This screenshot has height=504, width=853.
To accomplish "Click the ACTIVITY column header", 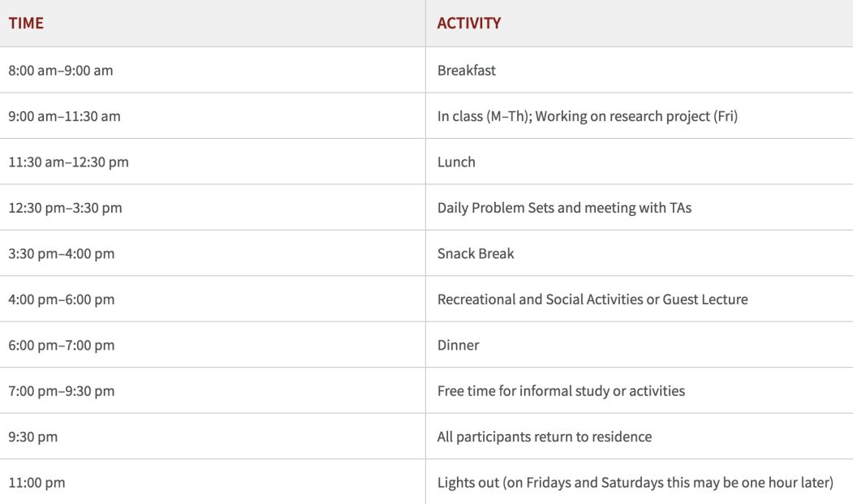I will pyautogui.click(x=468, y=24).
